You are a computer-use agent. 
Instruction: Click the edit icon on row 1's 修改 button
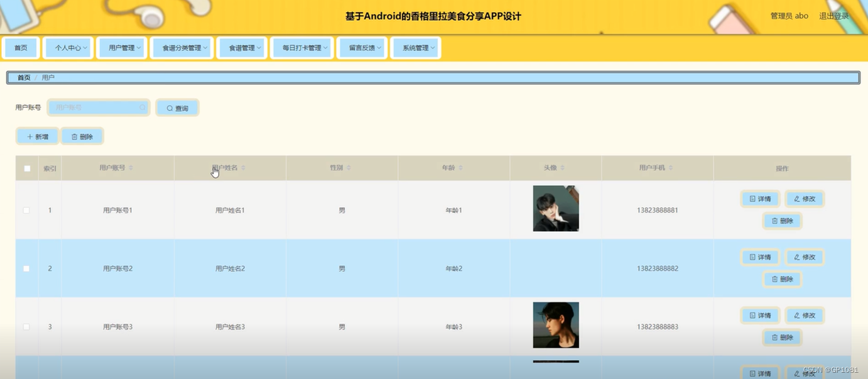pos(796,198)
